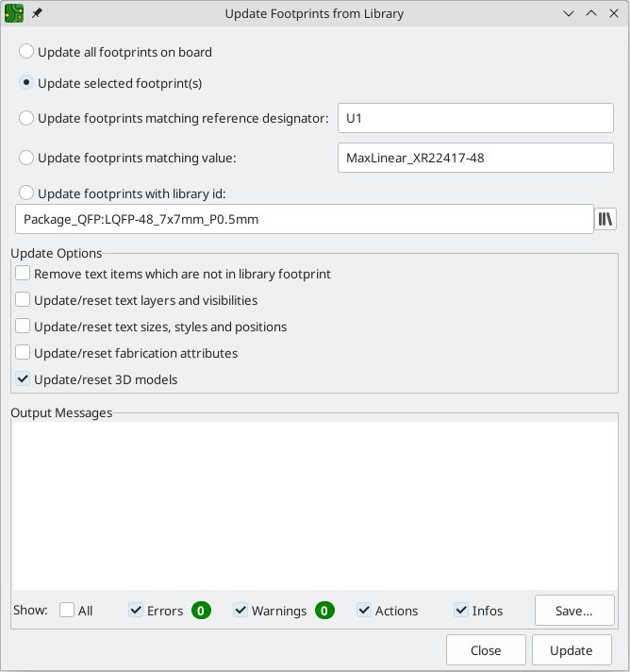The width and height of the screenshot is (630, 672).
Task: Click the reference designator field containing U1
Action: tap(475, 119)
